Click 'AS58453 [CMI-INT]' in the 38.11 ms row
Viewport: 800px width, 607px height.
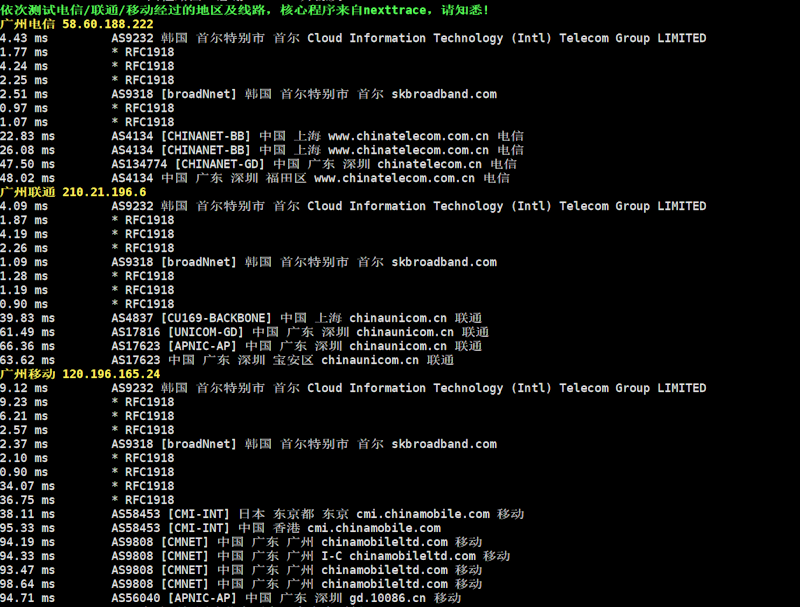pos(170,514)
